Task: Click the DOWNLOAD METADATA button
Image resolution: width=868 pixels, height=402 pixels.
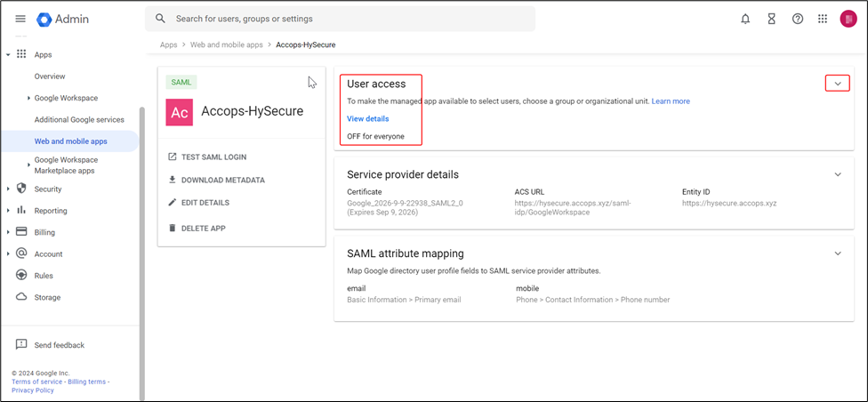Action: [x=222, y=180]
